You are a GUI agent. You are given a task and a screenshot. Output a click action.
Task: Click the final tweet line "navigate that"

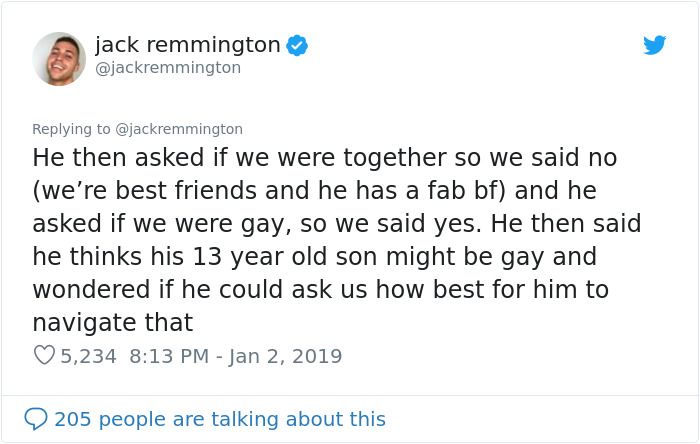click(112, 323)
